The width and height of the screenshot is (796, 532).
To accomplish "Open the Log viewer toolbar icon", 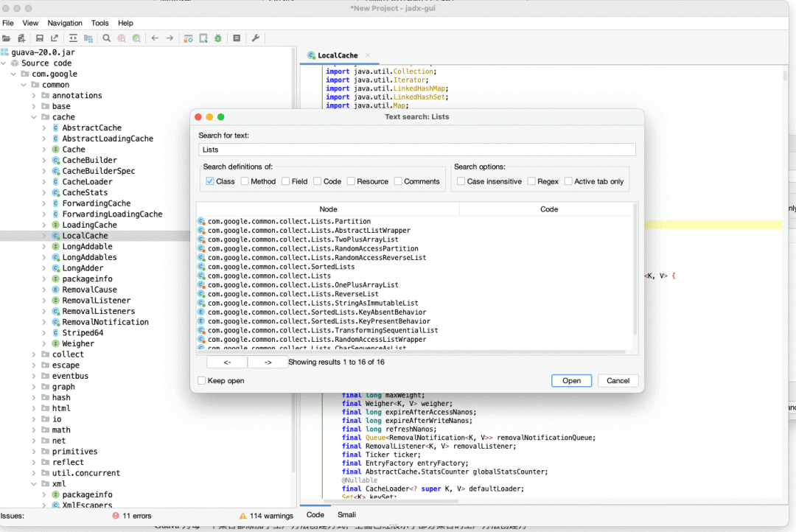I will pos(237,38).
